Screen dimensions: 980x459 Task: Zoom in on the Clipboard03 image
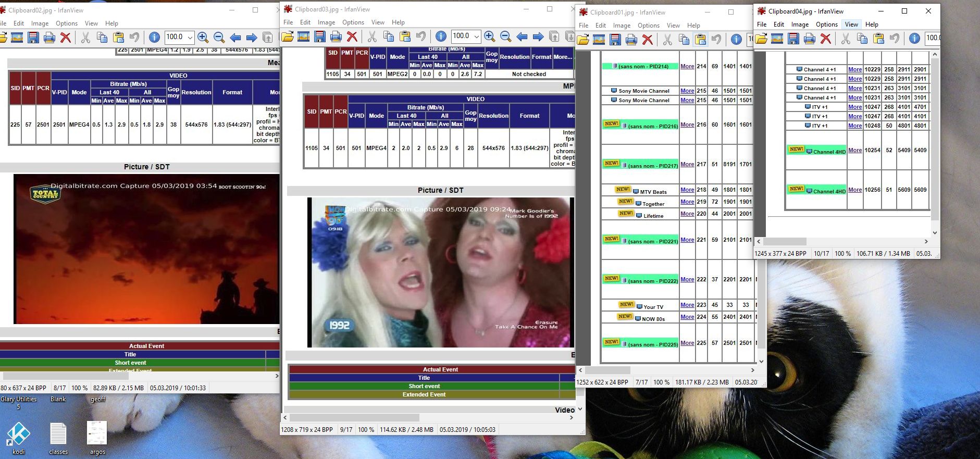(x=489, y=36)
